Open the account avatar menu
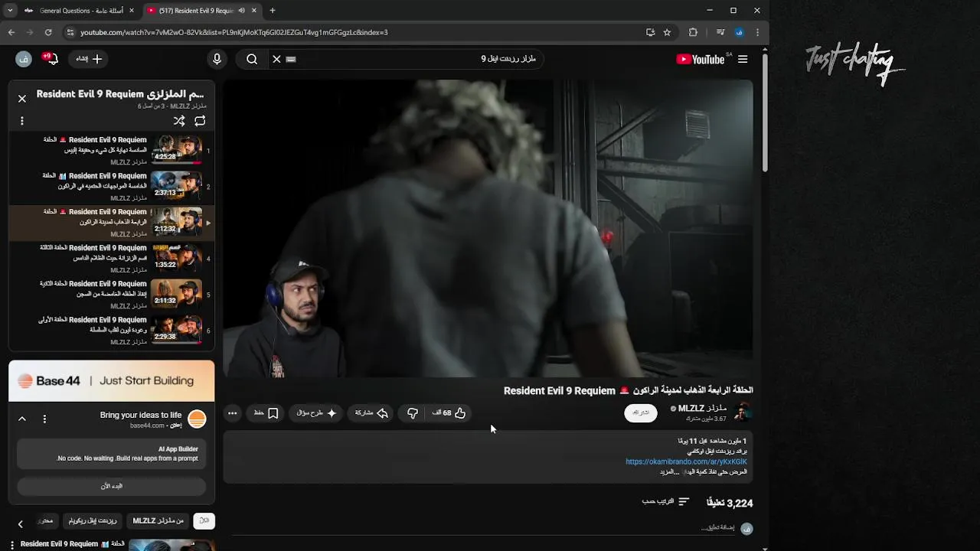The width and height of the screenshot is (980, 551). (23, 59)
